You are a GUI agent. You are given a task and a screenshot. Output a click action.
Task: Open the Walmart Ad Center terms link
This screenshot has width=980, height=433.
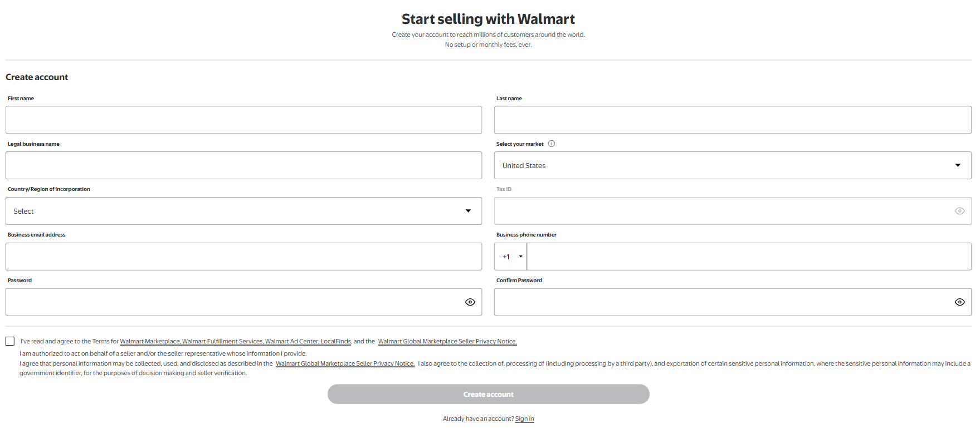[x=292, y=341]
